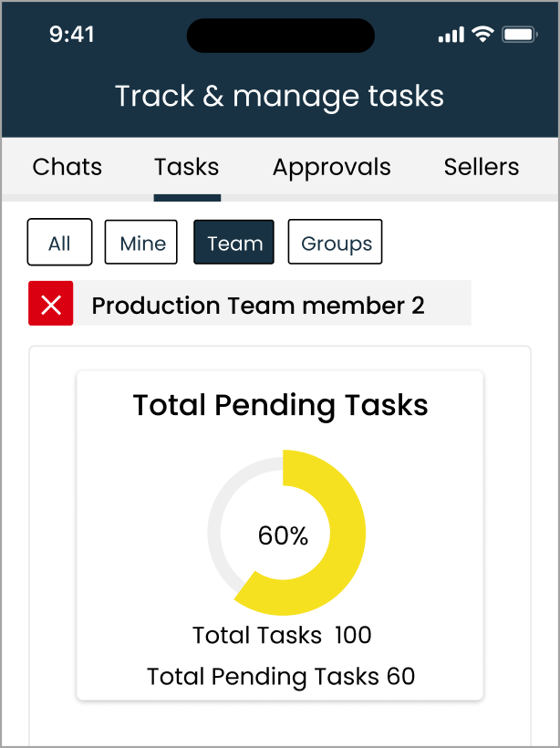Enable the Mine filter
560x748 pixels.
tap(140, 242)
